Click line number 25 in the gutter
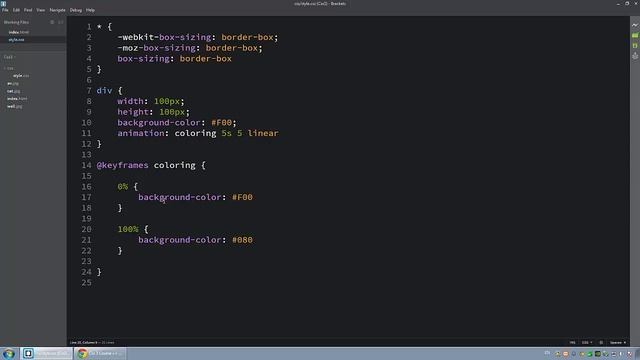This screenshot has height=360, width=640. tap(87, 282)
